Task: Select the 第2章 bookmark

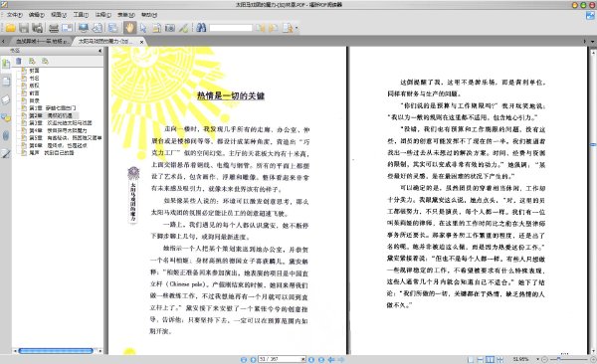Action: click(51, 115)
